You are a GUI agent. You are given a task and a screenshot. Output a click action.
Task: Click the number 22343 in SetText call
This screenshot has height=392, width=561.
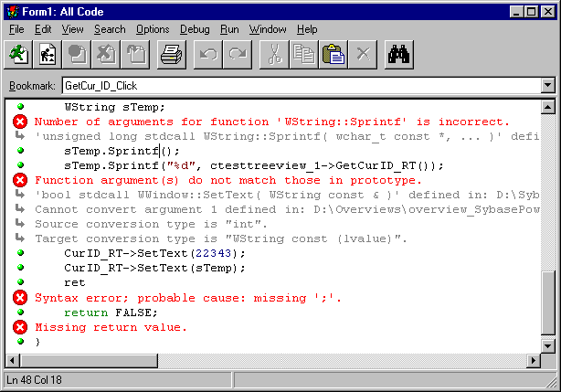213,253
